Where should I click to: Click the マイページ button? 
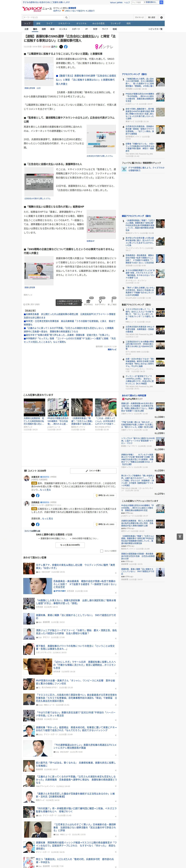coord(139,17)
